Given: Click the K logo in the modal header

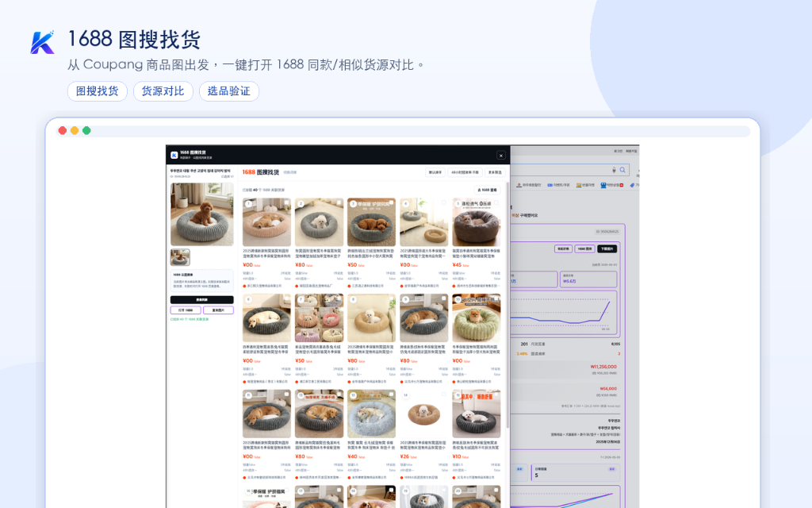Looking at the screenshot, I should 174,155.
